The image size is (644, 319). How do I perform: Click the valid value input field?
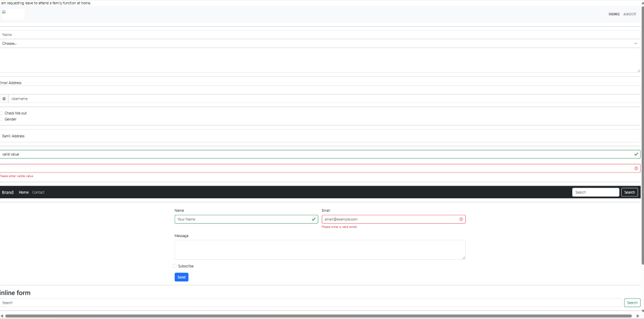[x=320, y=154]
